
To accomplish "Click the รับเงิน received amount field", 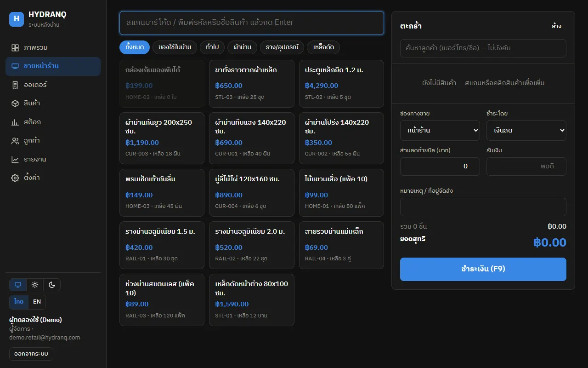I will [526, 166].
